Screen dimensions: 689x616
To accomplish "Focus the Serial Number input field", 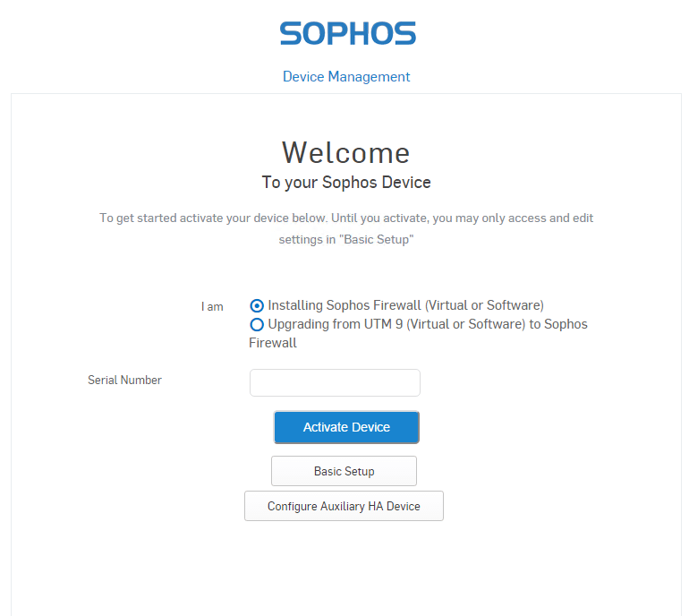I will coord(335,382).
